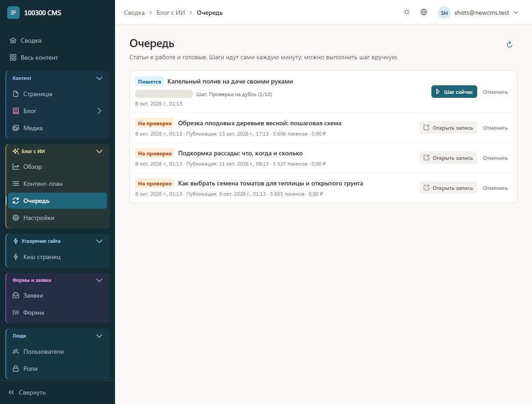Collapse the Блог с ИИ section

coord(99,152)
